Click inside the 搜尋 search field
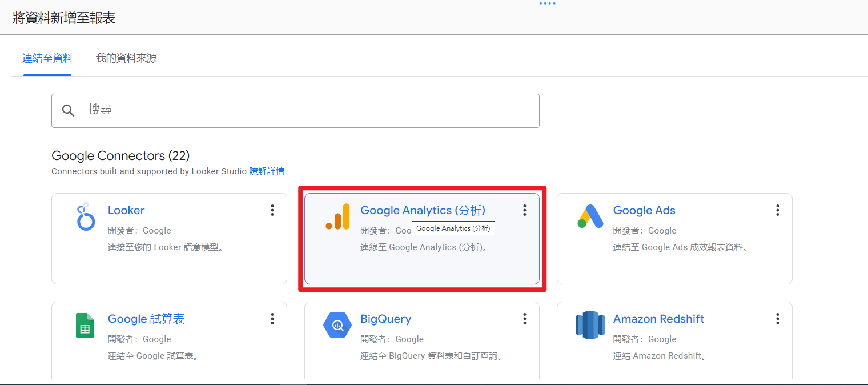This screenshot has width=868, height=385. 295,111
